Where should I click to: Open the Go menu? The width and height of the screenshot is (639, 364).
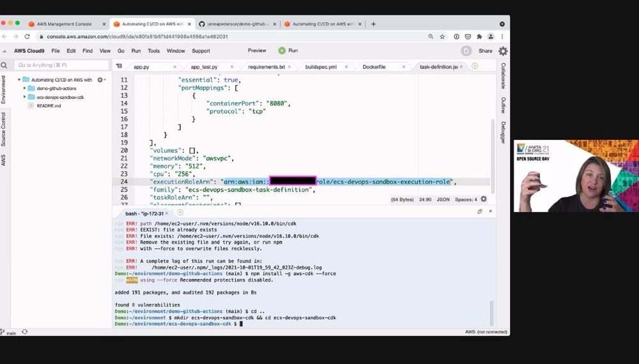(121, 51)
